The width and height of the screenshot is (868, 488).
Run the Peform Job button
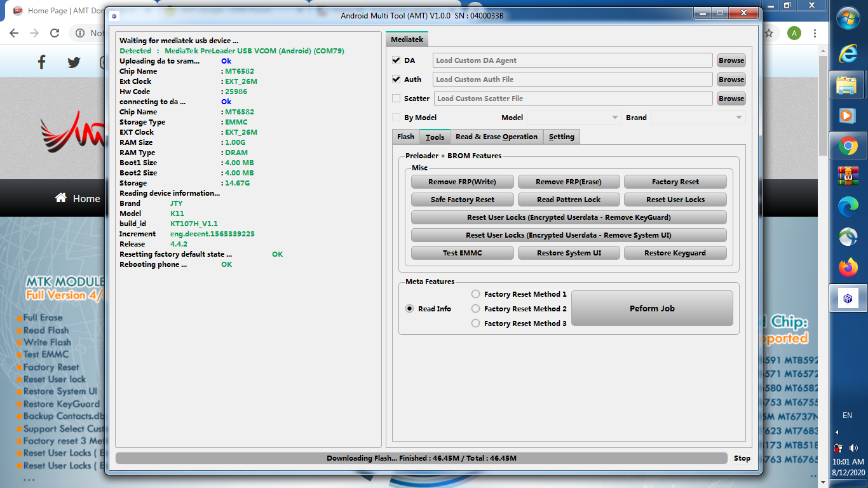click(652, 309)
